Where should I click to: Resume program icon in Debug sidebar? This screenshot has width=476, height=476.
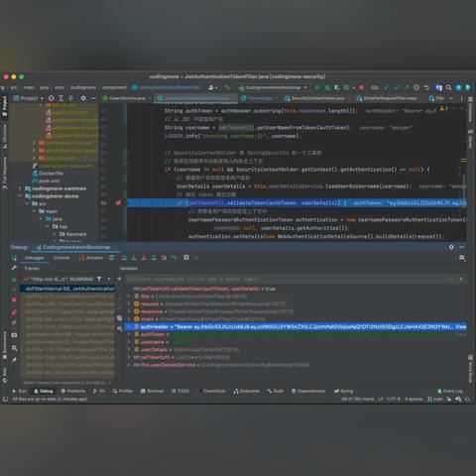[14, 280]
